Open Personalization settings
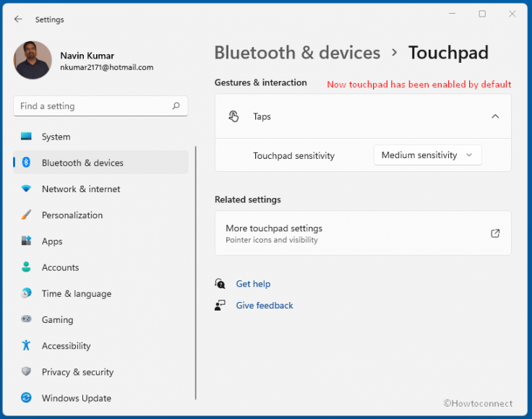Image resolution: width=532 pixels, height=419 pixels. [x=100, y=215]
